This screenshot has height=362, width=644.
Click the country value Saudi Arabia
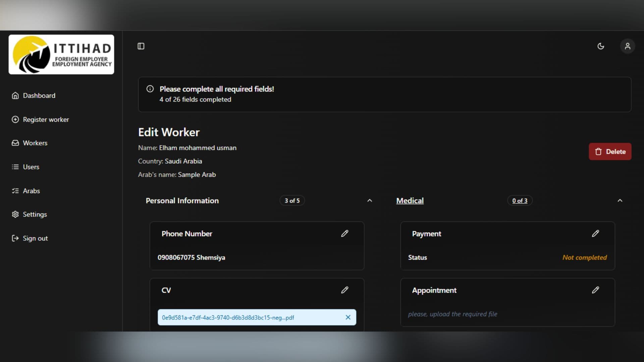point(183,161)
